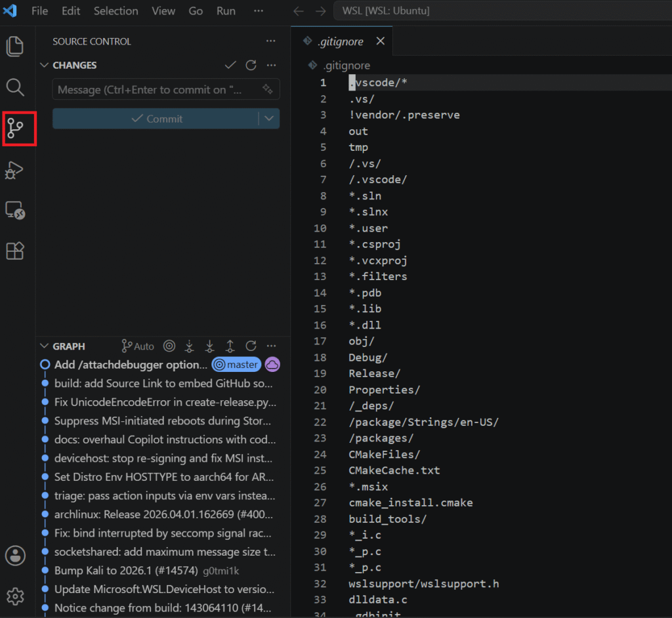Screen dimensions: 672x618
Task: Select commit Notice change from build: 143064110
Action: click(x=163, y=608)
